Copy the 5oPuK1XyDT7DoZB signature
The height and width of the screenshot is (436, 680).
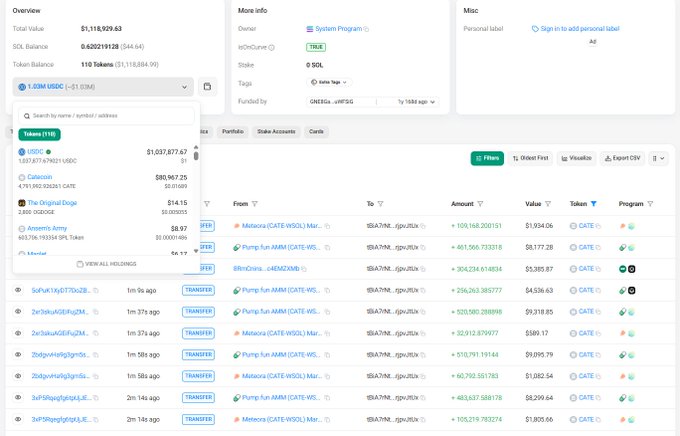coord(96,291)
